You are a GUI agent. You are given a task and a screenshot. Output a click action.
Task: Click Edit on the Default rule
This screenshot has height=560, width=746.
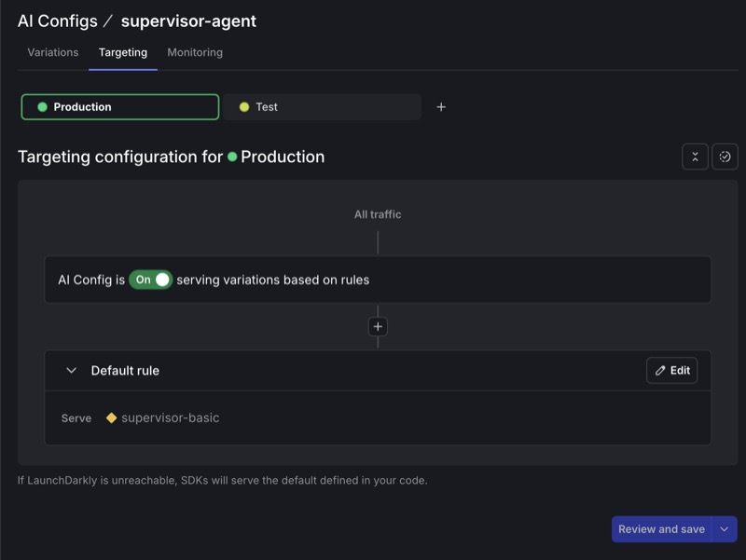click(671, 370)
